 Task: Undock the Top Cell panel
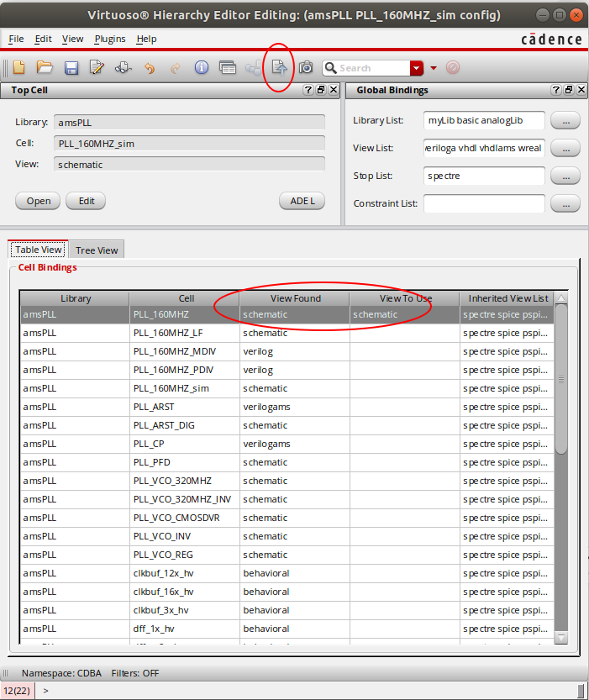[x=321, y=90]
